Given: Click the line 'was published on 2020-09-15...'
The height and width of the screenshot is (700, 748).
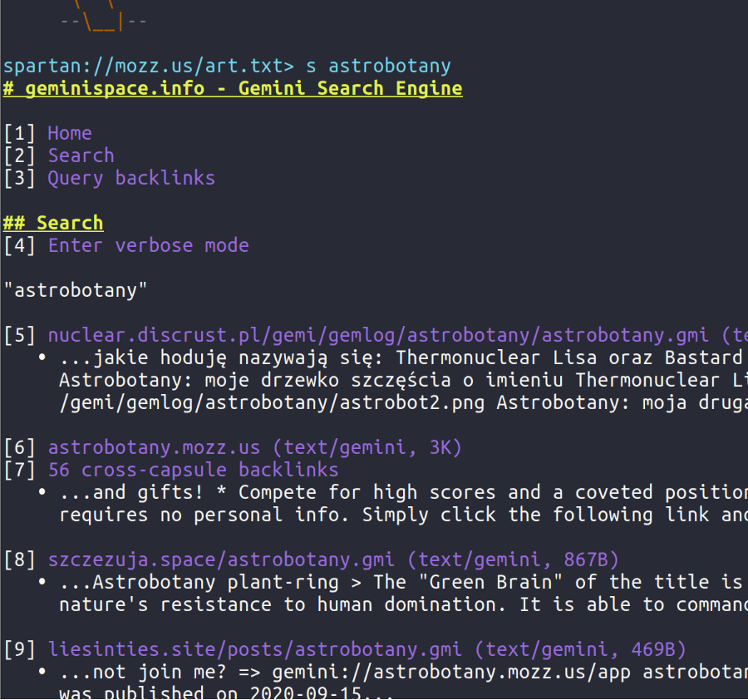Looking at the screenshot, I should click(x=227, y=693).
